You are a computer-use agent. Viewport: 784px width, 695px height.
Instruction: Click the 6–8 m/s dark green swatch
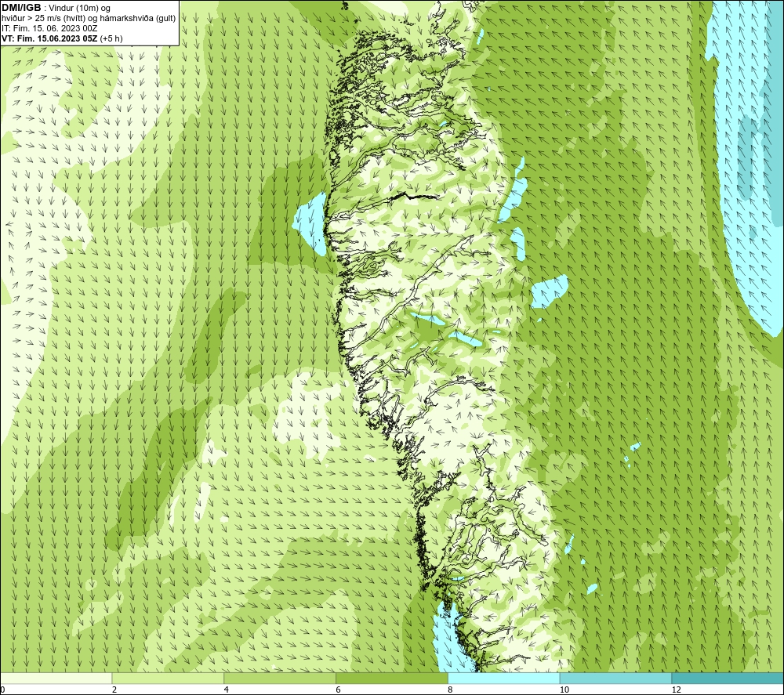click(x=392, y=678)
